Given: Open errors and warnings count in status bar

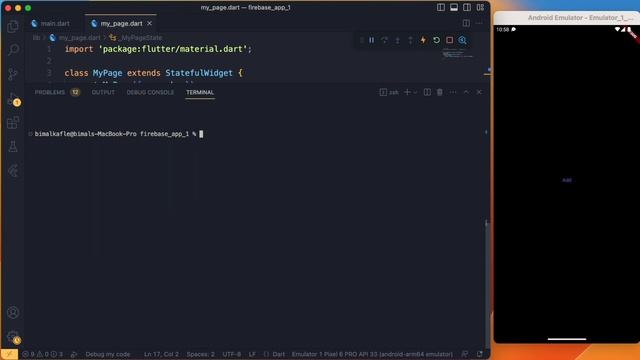Looking at the screenshot, I should (43, 354).
